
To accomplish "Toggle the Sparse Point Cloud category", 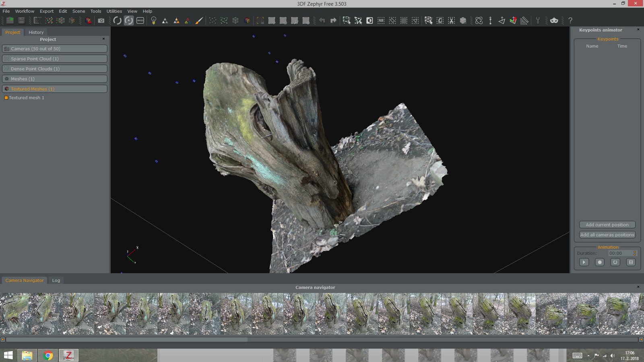I will pos(54,58).
